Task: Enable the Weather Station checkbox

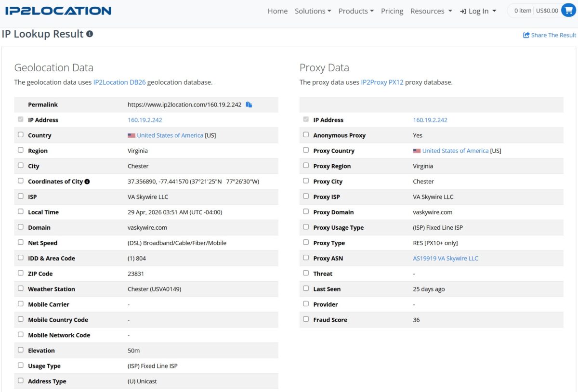Action: pyautogui.click(x=21, y=288)
